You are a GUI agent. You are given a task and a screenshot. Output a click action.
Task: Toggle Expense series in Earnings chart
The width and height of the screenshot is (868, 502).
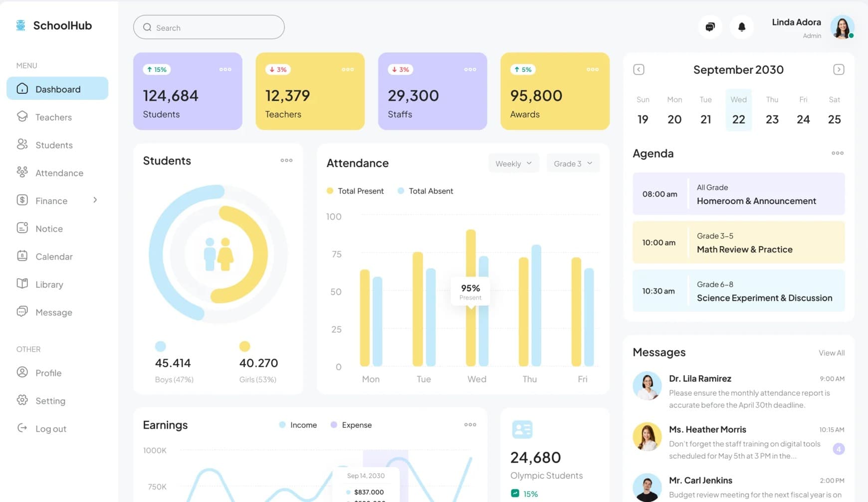(x=351, y=425)
